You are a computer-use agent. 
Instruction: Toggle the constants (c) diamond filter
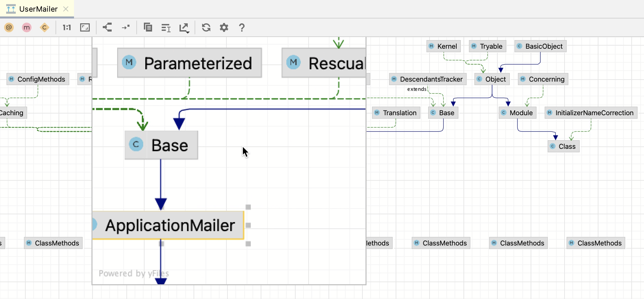(x=45, y=27)
